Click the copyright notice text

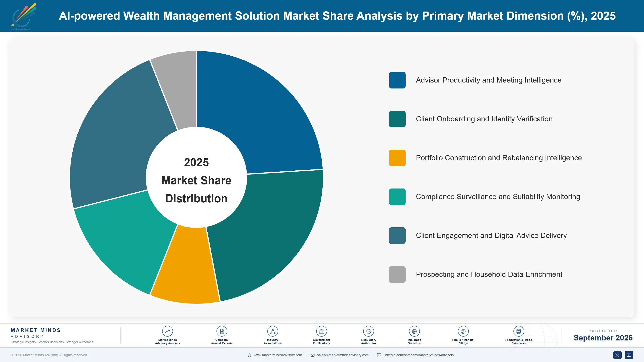(49, 355)
